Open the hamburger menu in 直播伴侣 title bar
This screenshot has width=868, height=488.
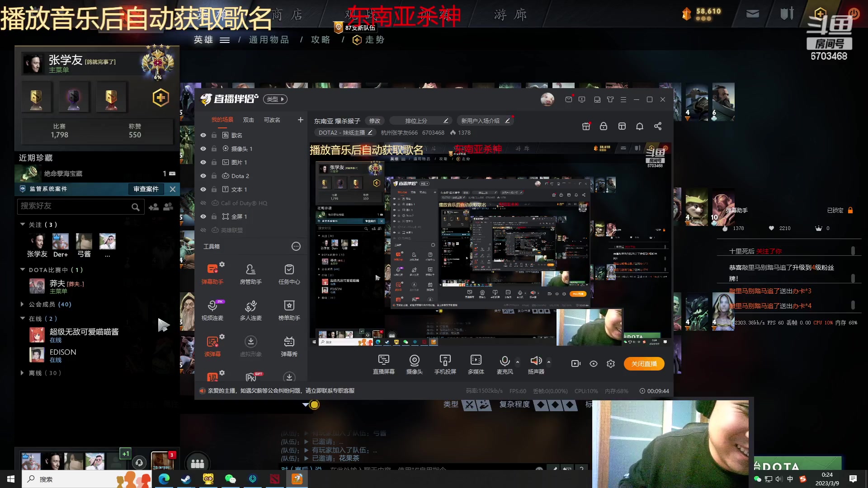pyautogui.click(x=623, y=99)
